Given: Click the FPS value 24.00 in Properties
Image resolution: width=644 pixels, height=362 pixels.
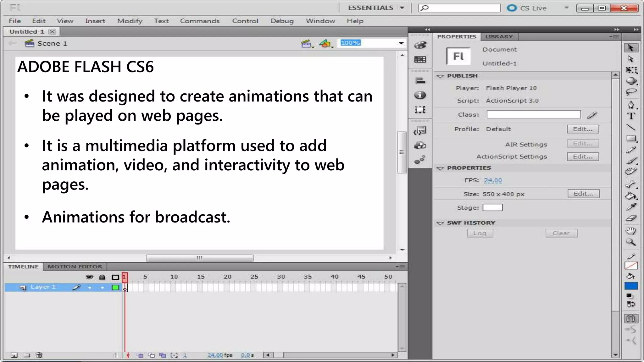Looking at the screenshot, I should (x=493, y=180).
